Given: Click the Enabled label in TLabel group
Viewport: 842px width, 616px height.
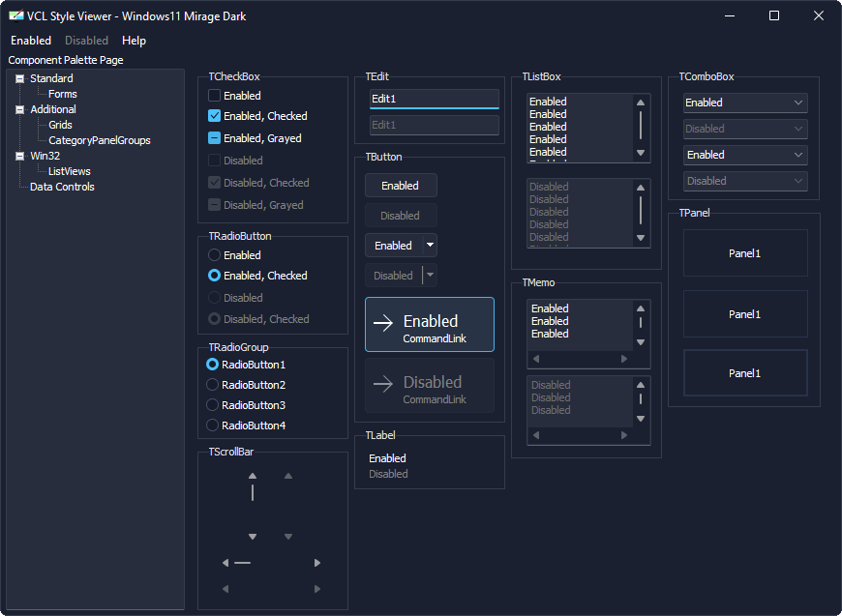Looking at the screenshot, I should [387, 458].
